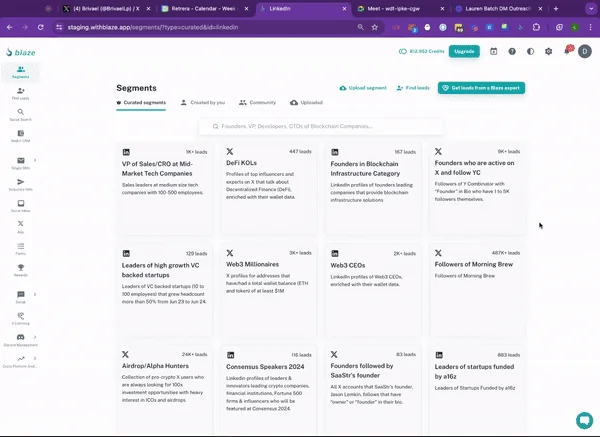Screen dimensions: 600x437
Task: Open a new browser tab
Action: click(556, 8)
